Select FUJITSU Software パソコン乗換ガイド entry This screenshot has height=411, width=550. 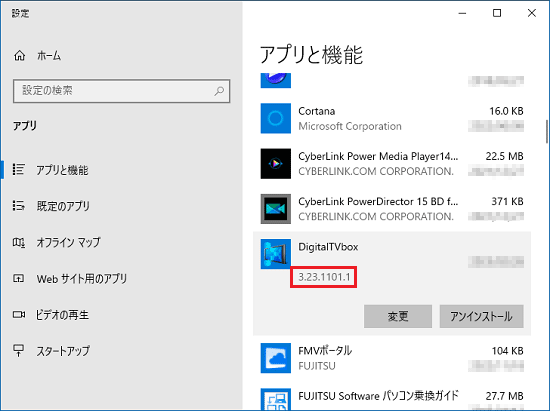[378, 396]
